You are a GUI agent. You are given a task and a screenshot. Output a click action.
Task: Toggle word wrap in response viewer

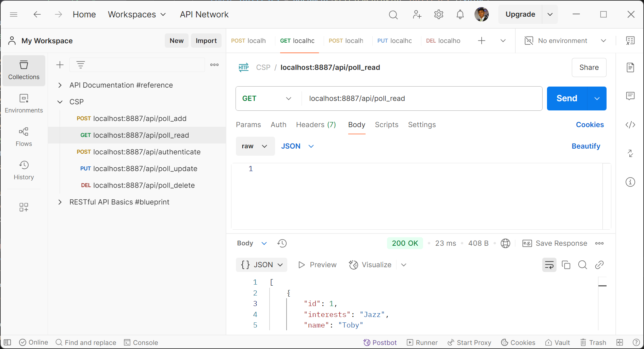pyautogui.click(x=549, y=265)
